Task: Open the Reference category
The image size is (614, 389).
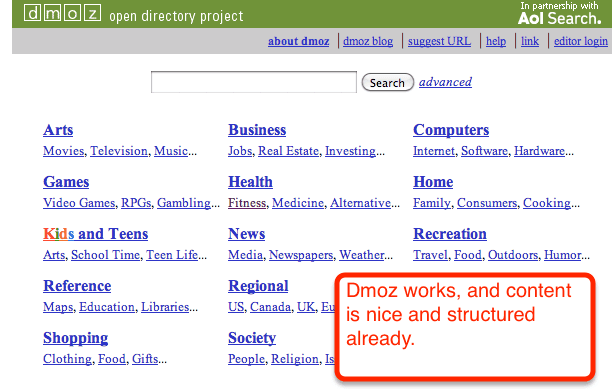Action: tap(77, 286)
